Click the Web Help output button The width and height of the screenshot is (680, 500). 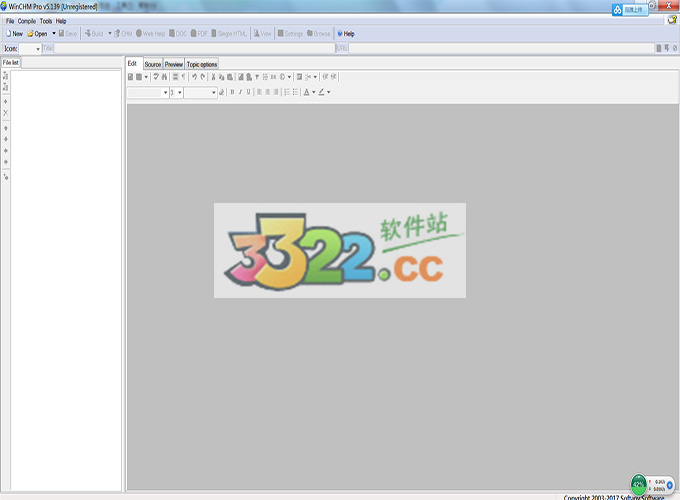click(x=150, y=33)
